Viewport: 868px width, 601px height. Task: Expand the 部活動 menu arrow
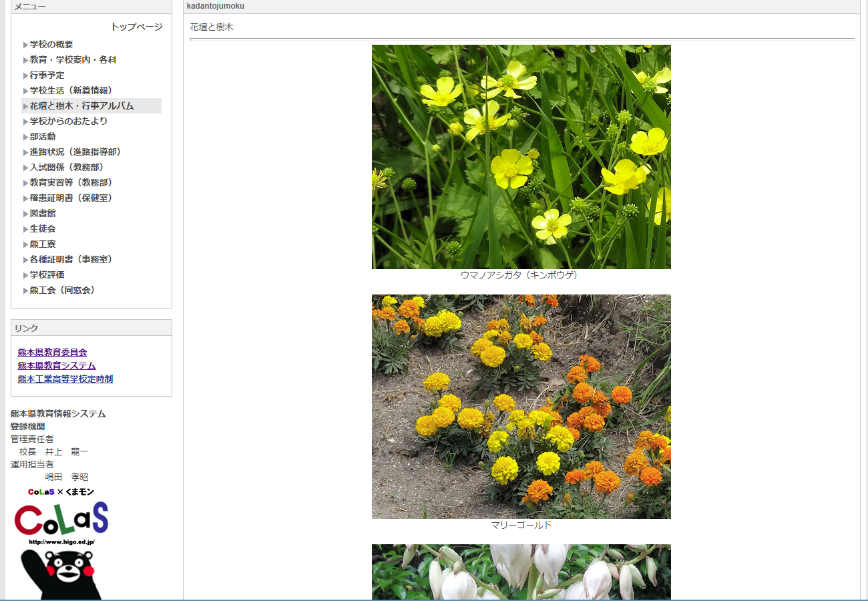pos(25,137)
